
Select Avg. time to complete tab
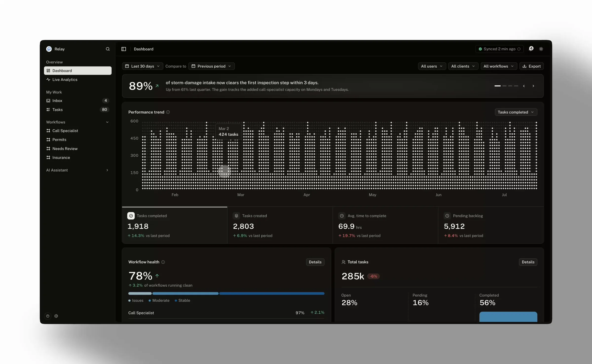(385, 225)
